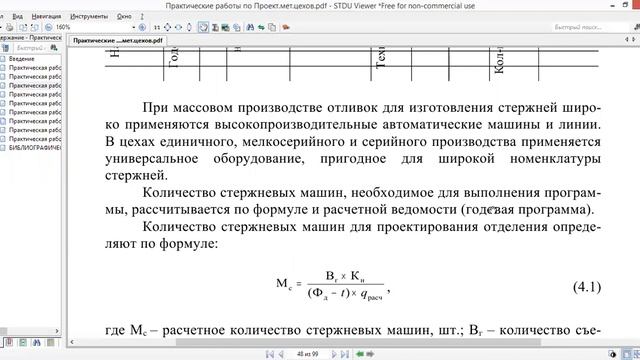Click the Print toolbar icon

coord(9,27)
